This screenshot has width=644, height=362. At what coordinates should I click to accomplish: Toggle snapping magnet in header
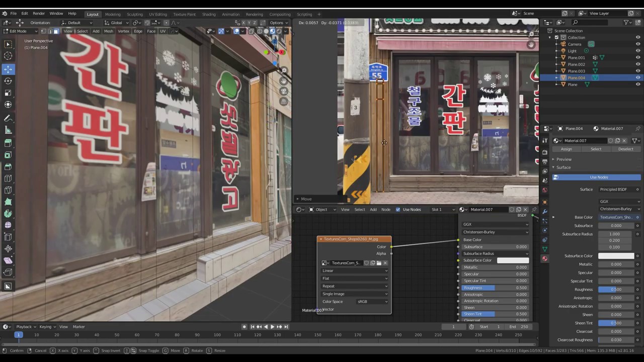tap(147, 23)
